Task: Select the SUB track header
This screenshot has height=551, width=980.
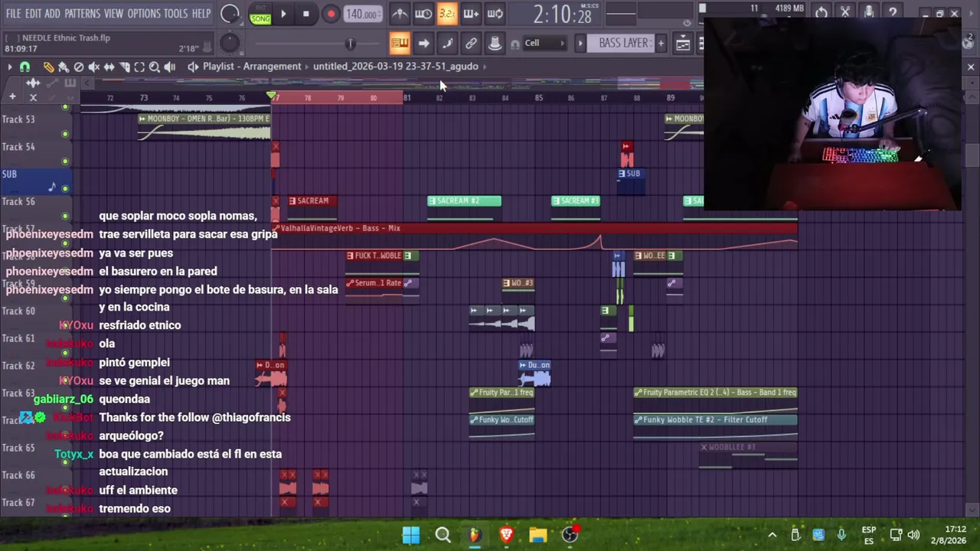Action: click(x=35, y=181)
